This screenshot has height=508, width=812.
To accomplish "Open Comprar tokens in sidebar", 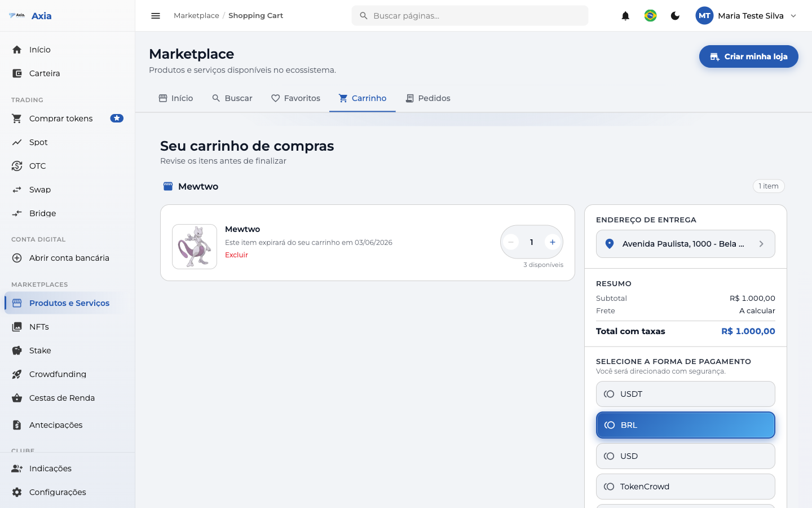I will (x=68, y=119).
